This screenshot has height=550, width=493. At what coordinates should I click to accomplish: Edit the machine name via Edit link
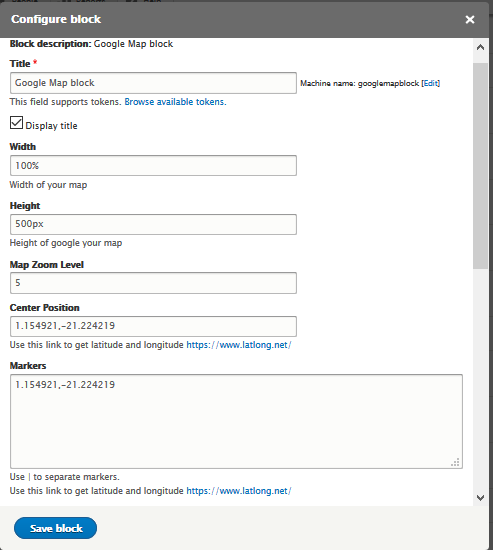431,83
